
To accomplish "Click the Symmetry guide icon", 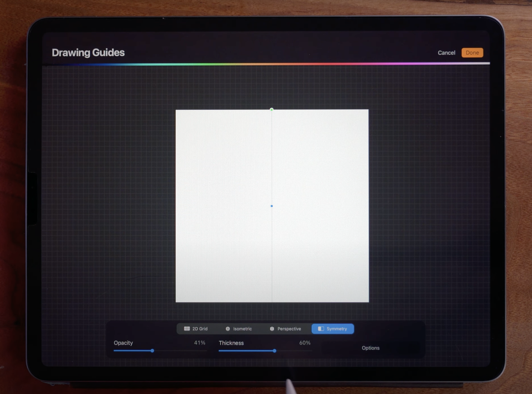I will (x=321, y=329).
